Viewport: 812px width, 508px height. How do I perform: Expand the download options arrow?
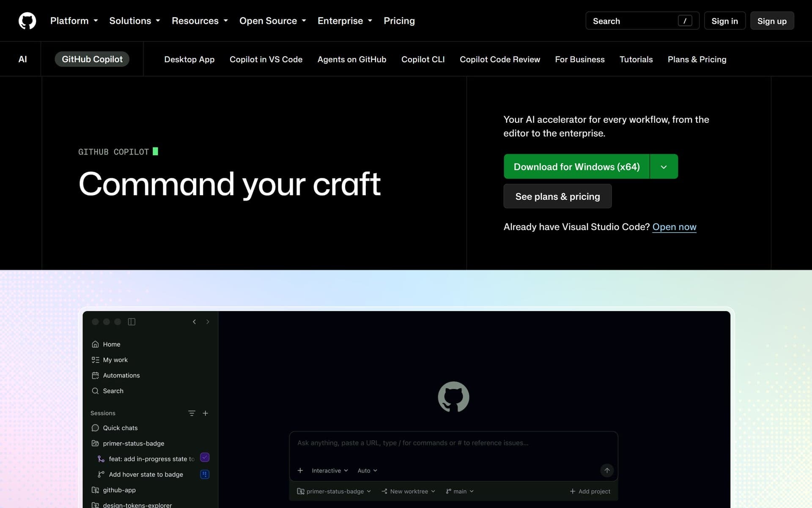point(664,167)
